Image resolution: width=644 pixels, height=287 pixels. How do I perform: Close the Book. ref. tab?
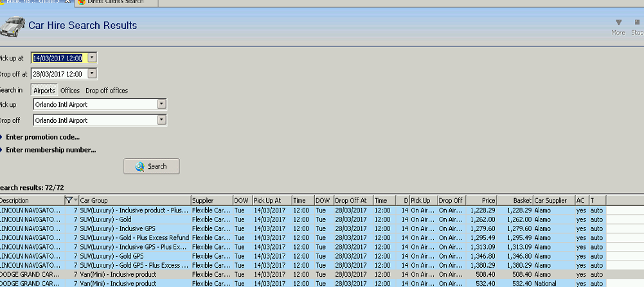click(x=67, y=2)
